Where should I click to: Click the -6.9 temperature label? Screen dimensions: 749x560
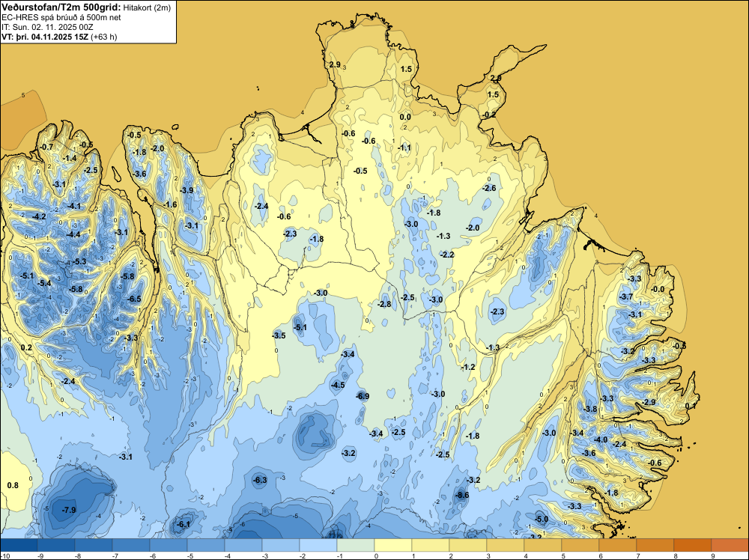pos(363,396)
